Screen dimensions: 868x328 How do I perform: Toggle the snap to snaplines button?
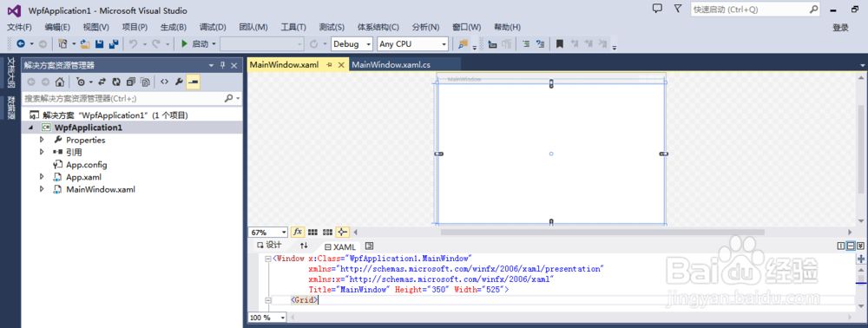point(342,232)
